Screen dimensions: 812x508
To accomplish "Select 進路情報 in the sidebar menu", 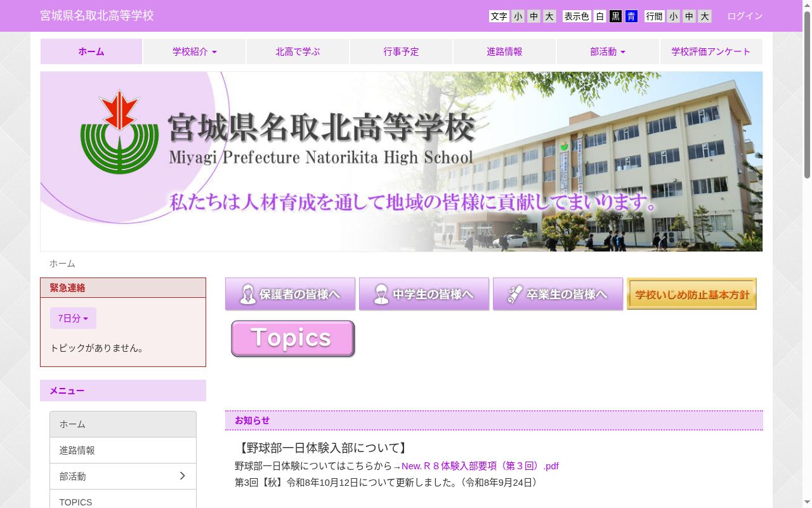I will coord(123,450).
